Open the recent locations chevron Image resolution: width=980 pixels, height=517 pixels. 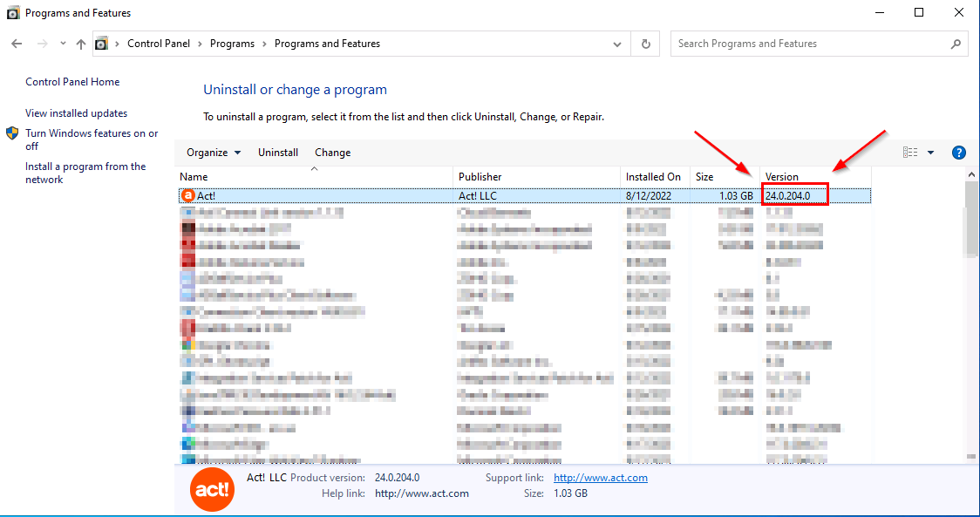63,44
